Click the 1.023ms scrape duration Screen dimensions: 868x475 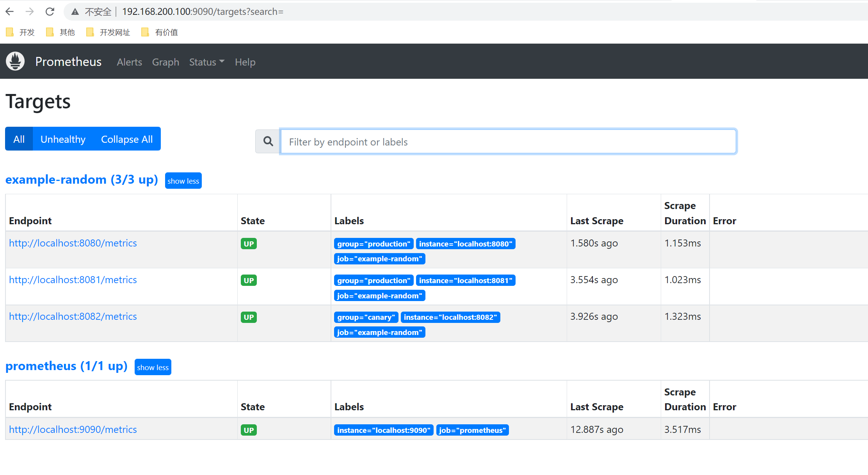coord(683,280)
